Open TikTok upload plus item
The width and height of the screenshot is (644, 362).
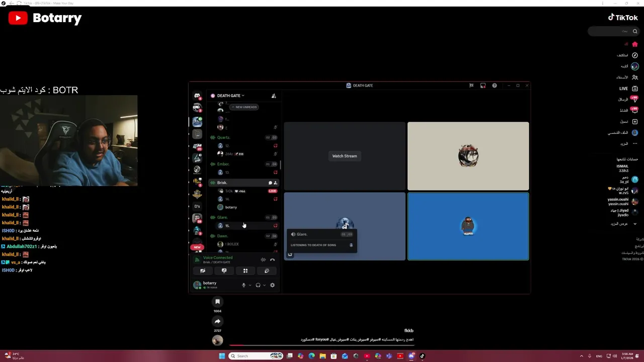(x=629, y=122)
